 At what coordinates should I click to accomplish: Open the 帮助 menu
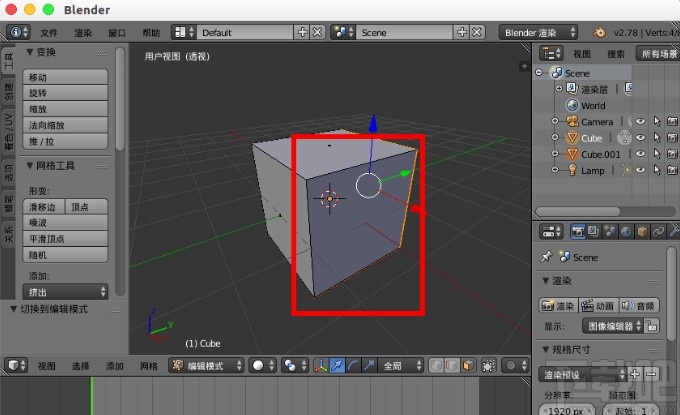151,33
